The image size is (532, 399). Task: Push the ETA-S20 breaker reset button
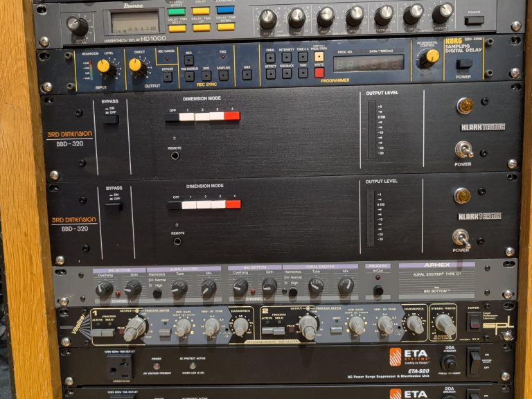point(450,364)
